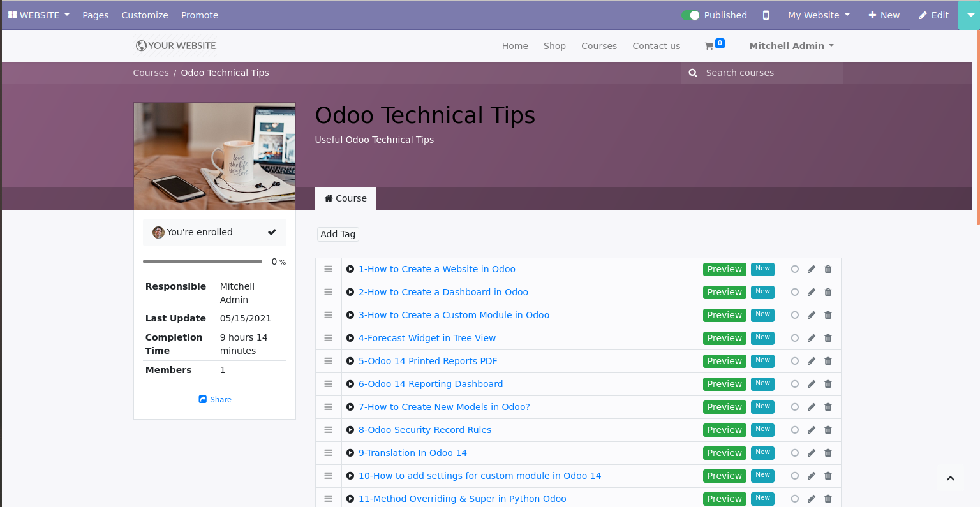The image size is (980, 507).
Task: Select the Course tab
Action: click(x=346, y=198)
